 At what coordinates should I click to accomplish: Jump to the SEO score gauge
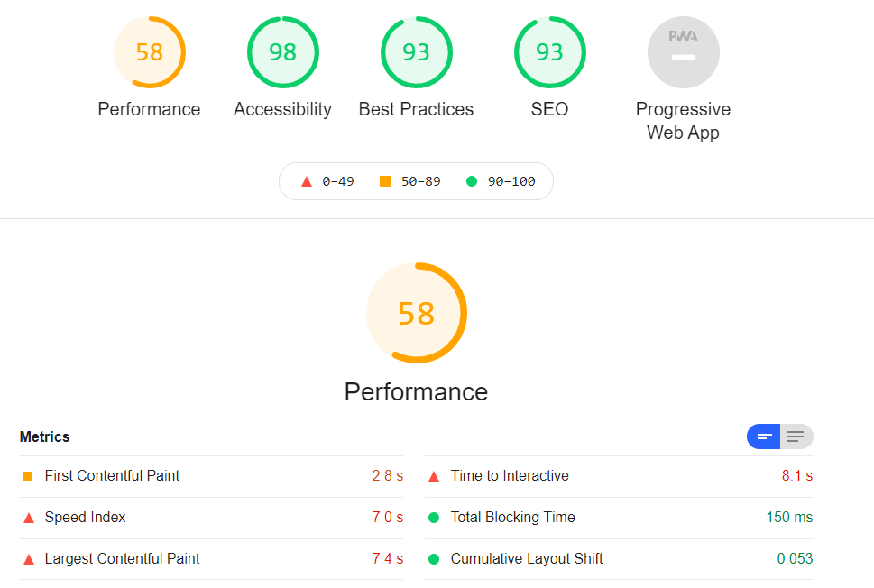point(549,52)
